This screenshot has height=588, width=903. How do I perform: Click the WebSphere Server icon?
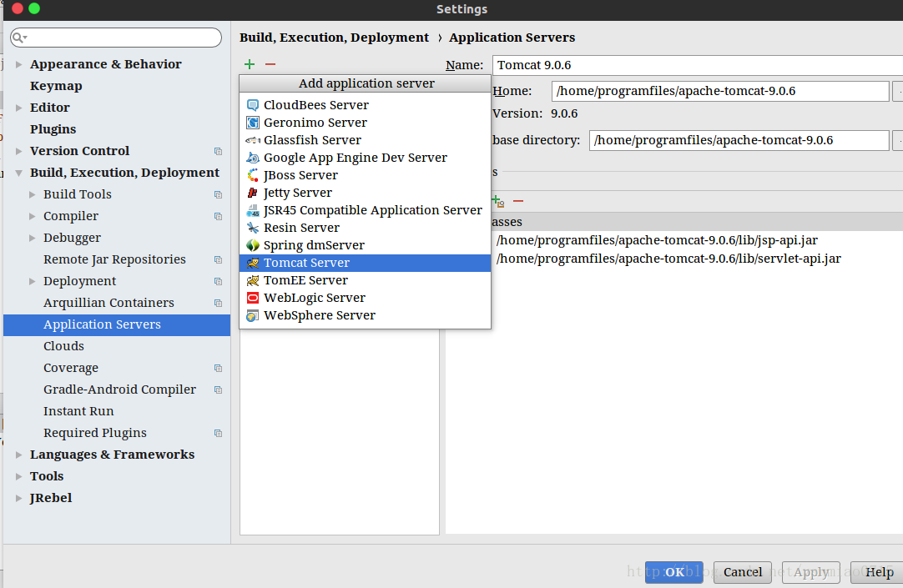(253, 316)
